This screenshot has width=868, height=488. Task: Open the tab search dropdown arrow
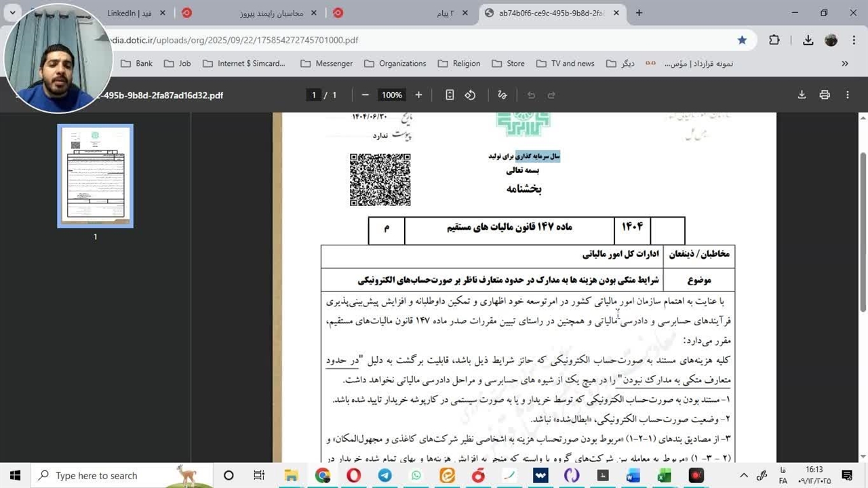pos(12,13)
